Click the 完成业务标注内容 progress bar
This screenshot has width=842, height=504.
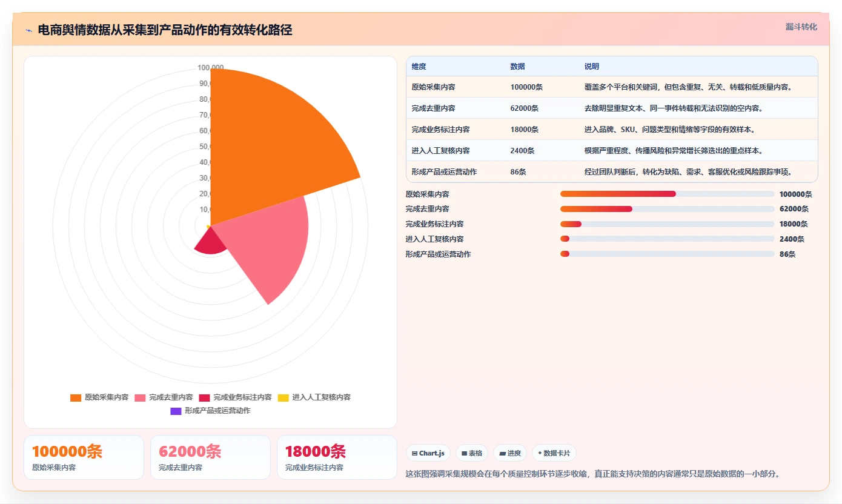coord(668,224)
